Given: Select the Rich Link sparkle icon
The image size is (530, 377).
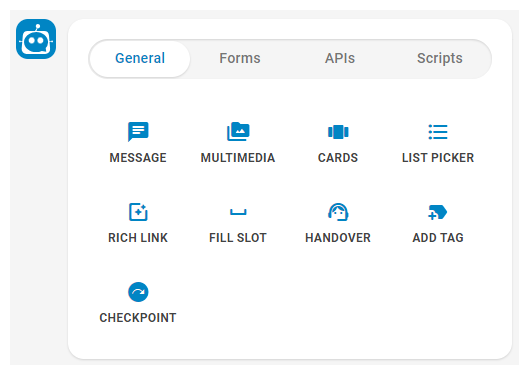Looking at the screenshot, I should 138,212.
